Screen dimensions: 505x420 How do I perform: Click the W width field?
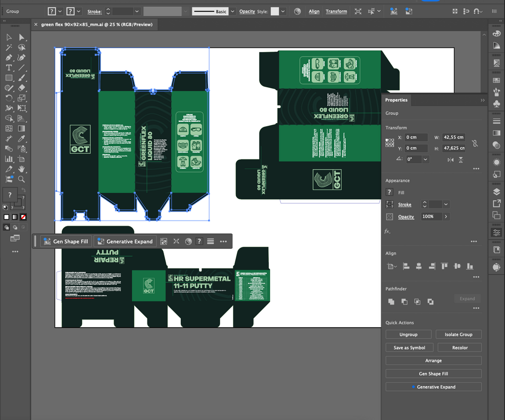pos(454,137)
